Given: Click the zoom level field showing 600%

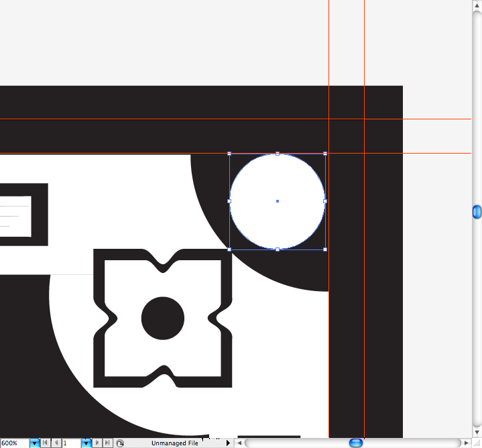Looking at the screenshot, I should [x=15, y=443].
